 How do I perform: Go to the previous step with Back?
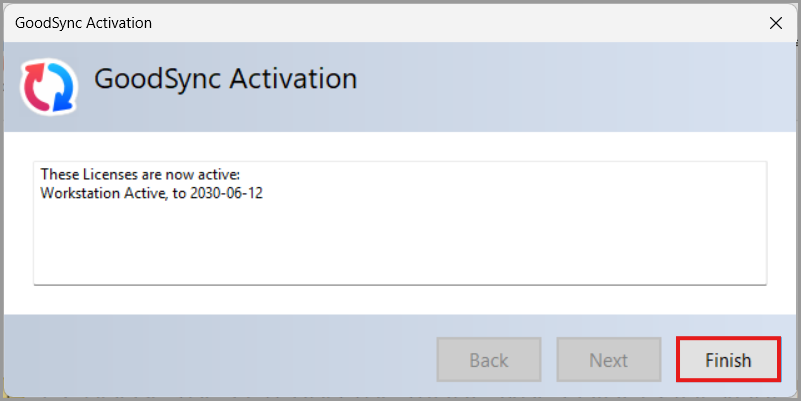488,359
